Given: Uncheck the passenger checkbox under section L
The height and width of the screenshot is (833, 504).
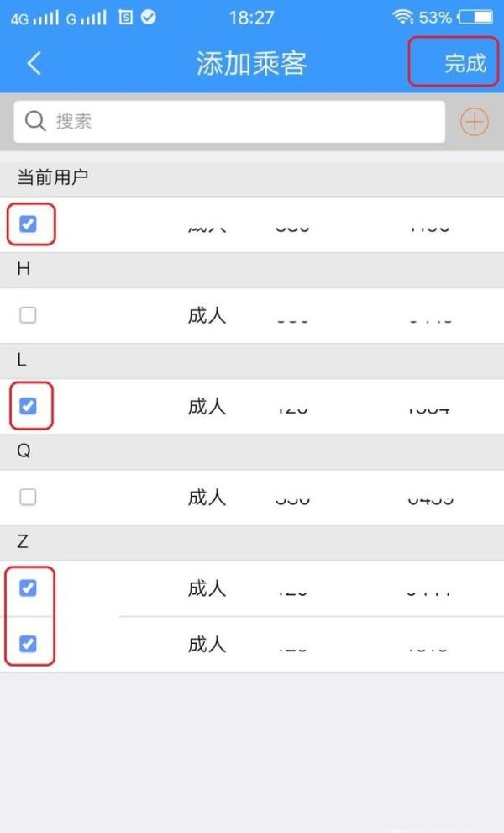Looking at the screenshot, I should (28, 406).
